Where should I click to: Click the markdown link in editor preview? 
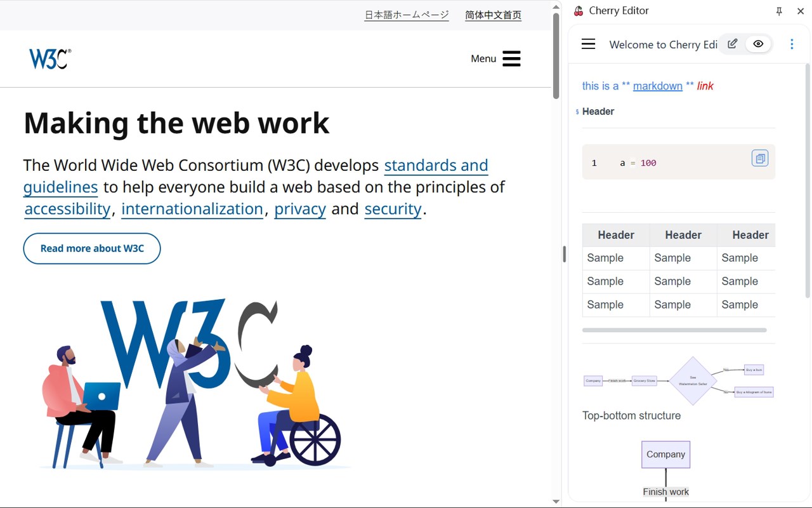pos(658,86)
